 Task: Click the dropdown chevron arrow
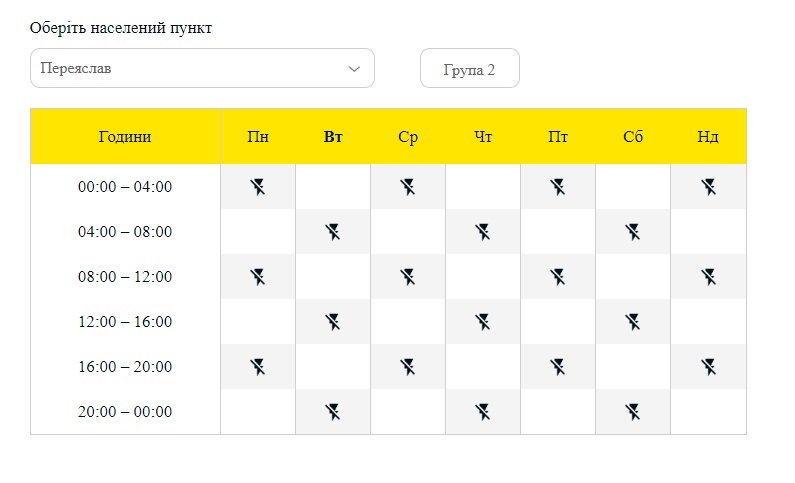353,69
